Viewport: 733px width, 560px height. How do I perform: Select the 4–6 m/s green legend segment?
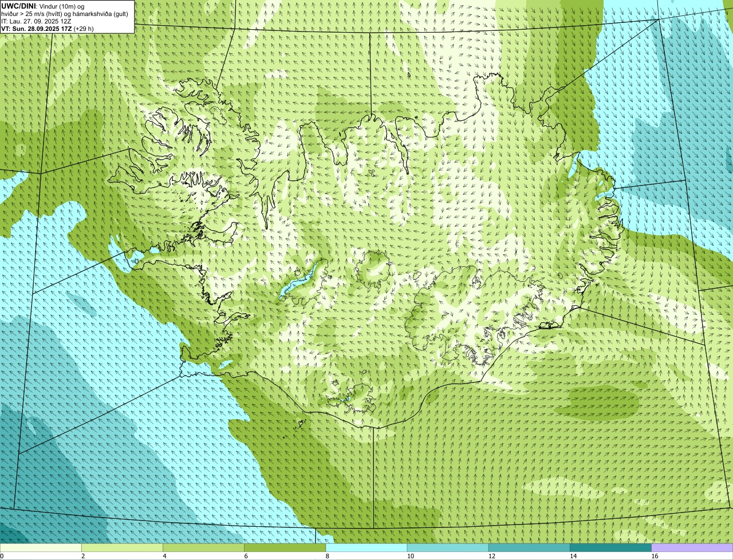pyautogui.click(x=204, y=547)
